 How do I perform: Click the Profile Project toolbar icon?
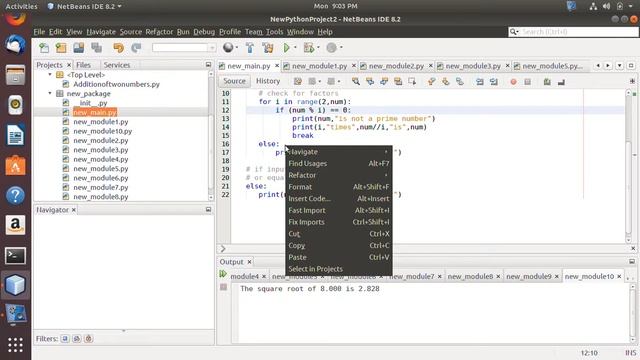click(331, 48)
